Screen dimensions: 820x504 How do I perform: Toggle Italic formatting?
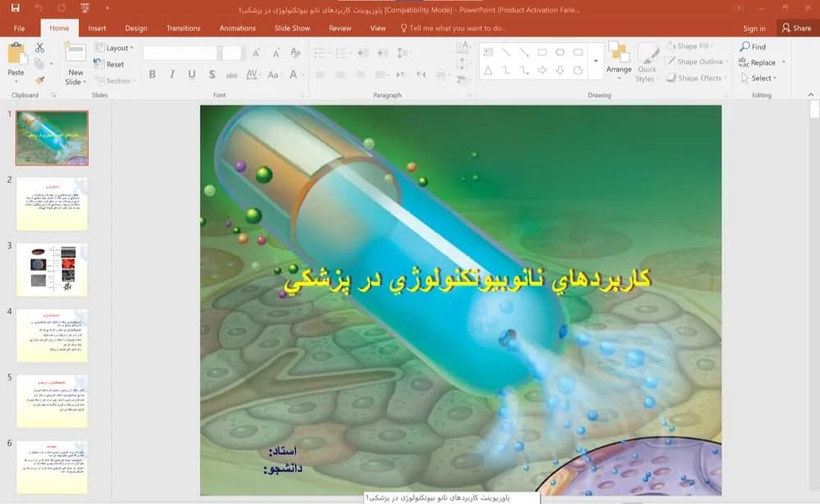coord(172,75)
